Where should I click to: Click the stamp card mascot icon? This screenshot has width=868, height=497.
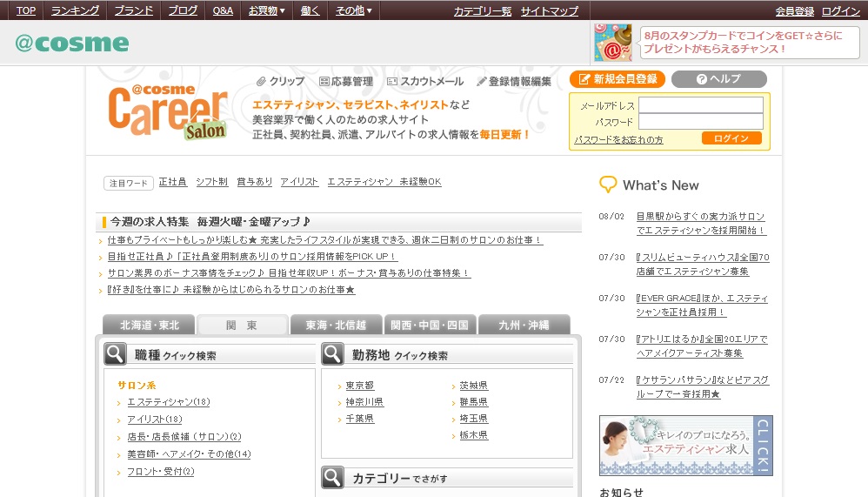pos(613,42)
